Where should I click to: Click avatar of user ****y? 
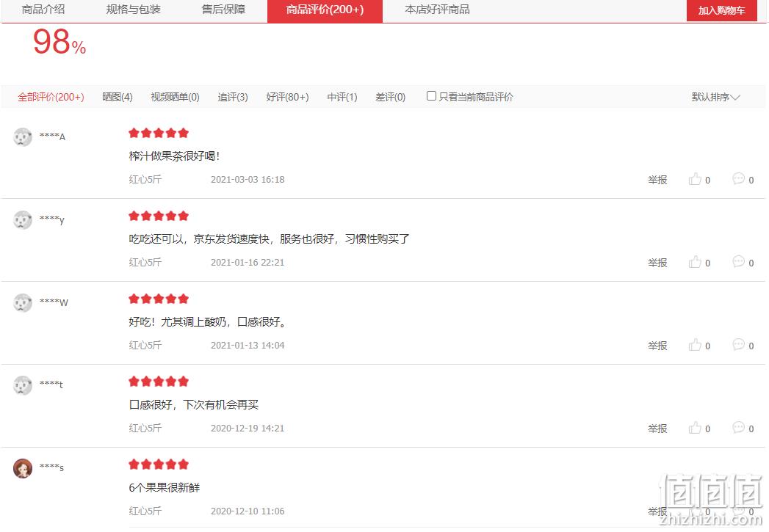tap(23, 220)
